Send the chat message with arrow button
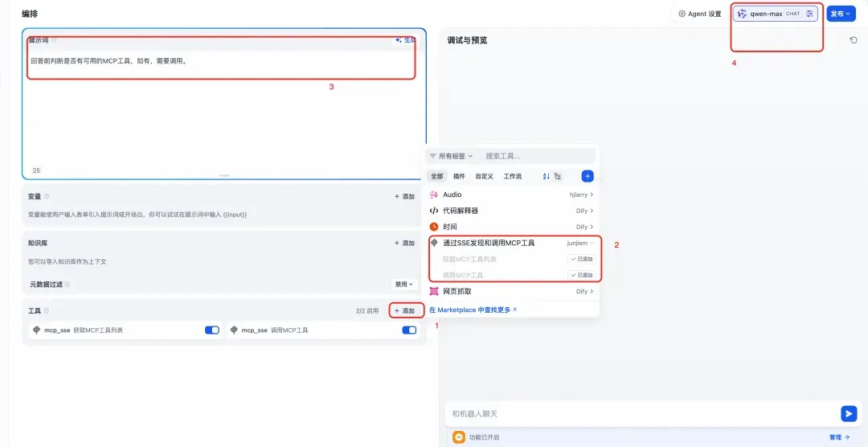The height and width of the screenshot is (447, 868). tap(849, 413)
